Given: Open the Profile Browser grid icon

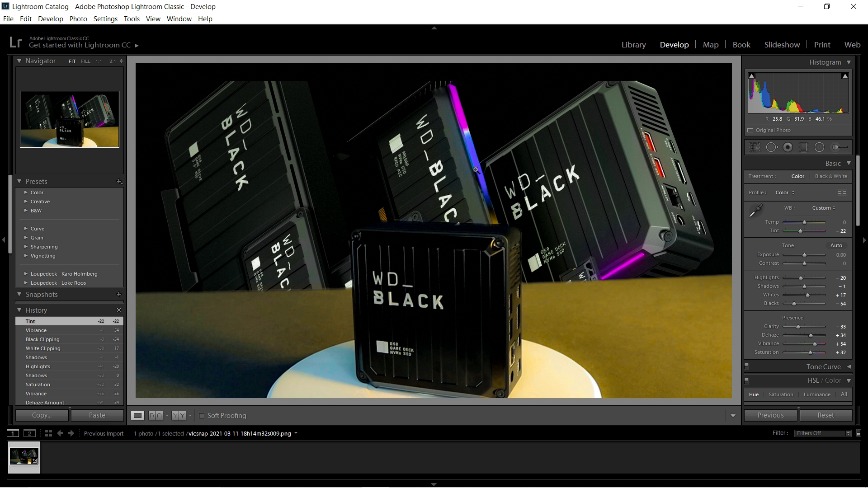Looking at the screenshot, I should tap(842, 192).
